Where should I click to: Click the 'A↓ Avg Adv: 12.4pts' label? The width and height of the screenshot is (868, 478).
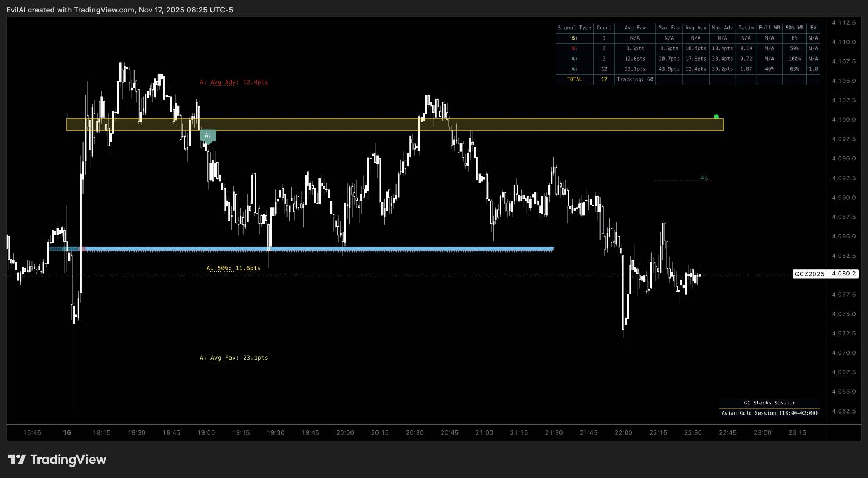click(x=234, y=82)
